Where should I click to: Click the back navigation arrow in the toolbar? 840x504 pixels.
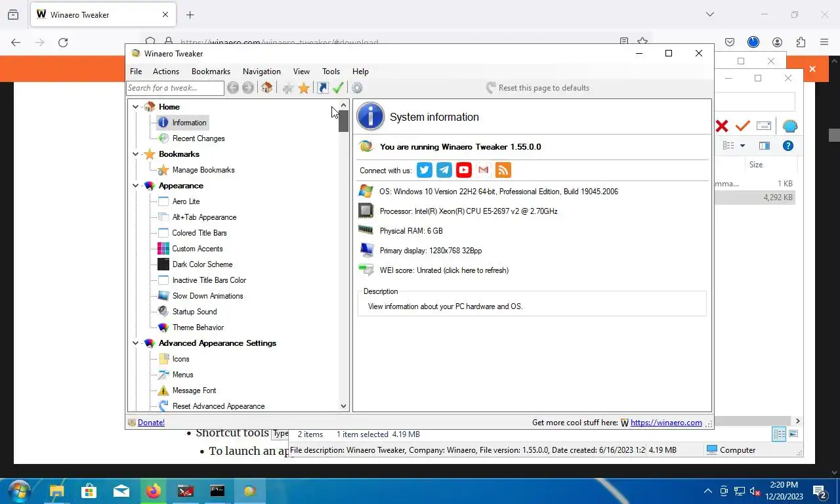click(232, 88)
